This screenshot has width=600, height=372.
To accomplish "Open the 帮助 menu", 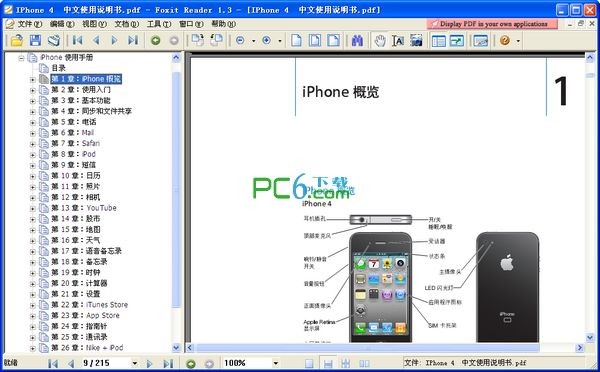I will 223,24.
